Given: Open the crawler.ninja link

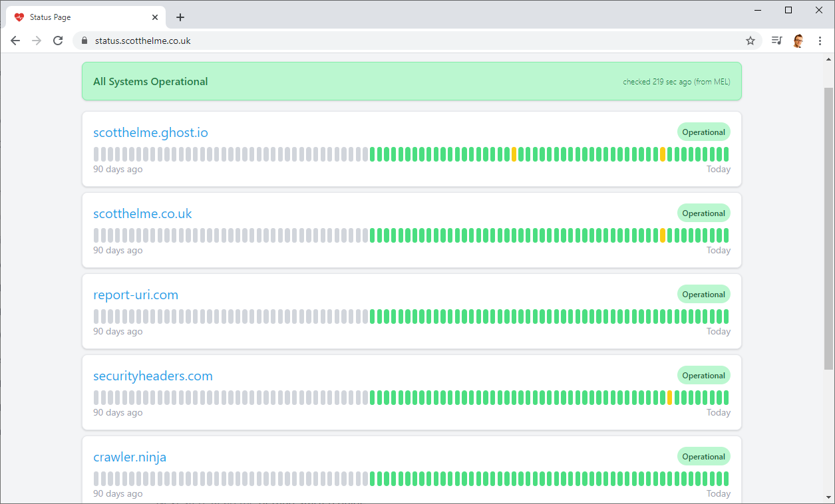Looking at the screenshot, I should tap(130, 457).
